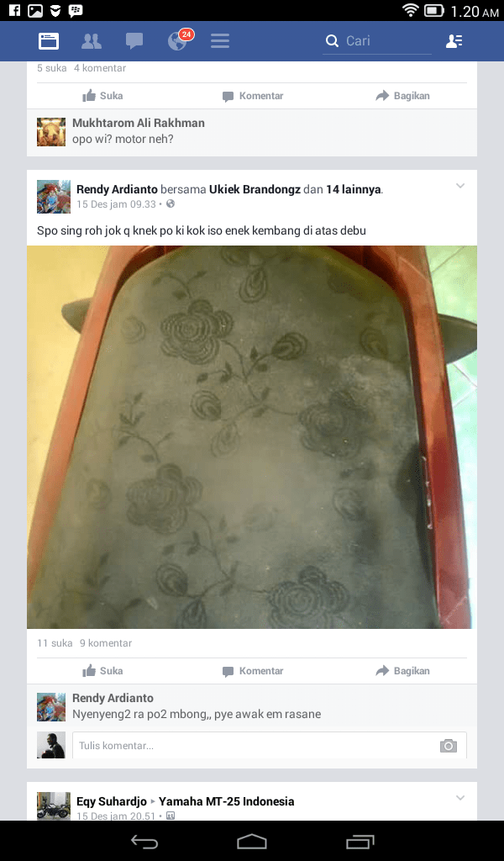Image resolution: width=504 pixels, height=861 pixels.
Task: Like Rendy Ardianto's post with Suka
Action: (102, 670)
